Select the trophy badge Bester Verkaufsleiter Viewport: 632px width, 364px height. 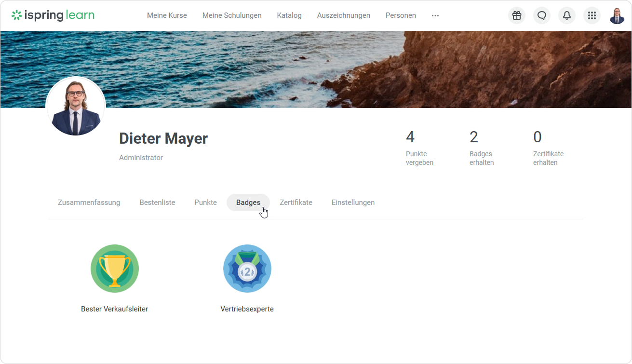(x=115, y=269)
